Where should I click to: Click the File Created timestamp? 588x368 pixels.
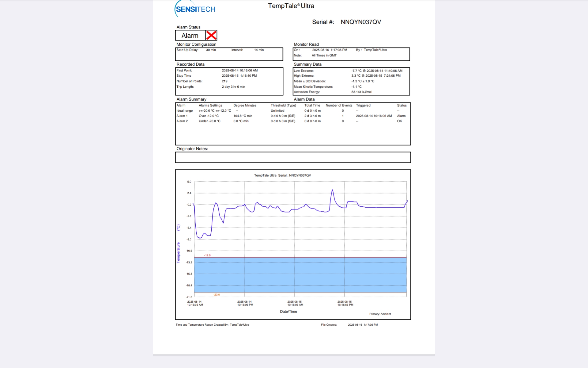363,325
